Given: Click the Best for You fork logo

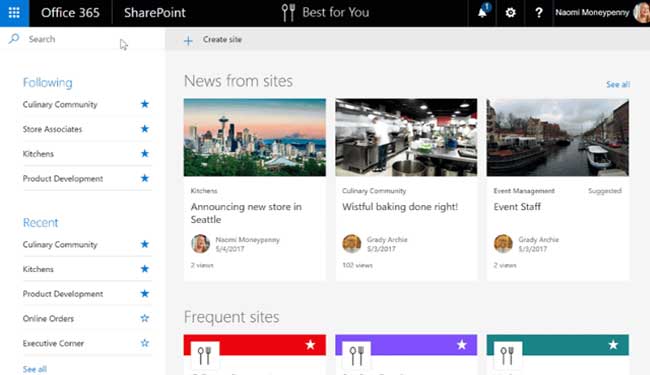Looking at the screenshot, I should (288, 12).
